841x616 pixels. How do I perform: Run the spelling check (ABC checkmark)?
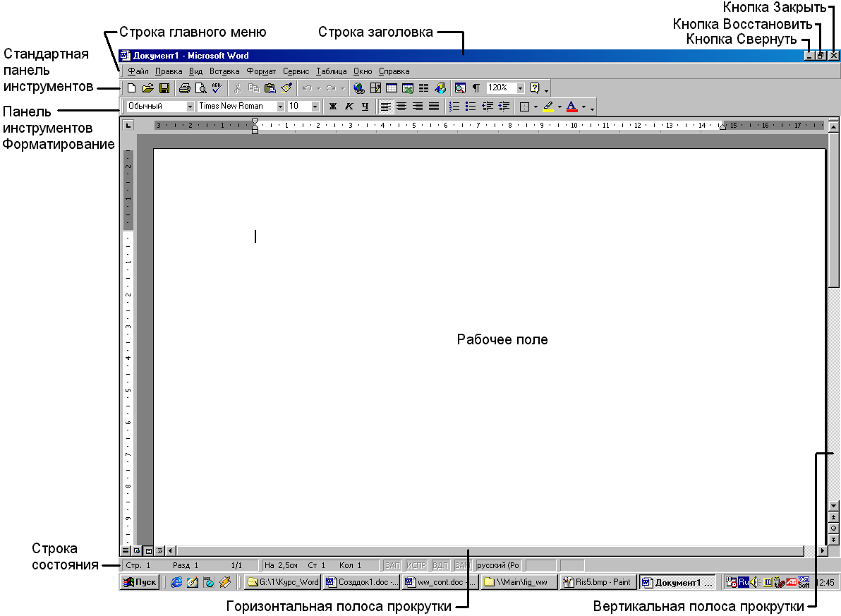tap(217, 88)
